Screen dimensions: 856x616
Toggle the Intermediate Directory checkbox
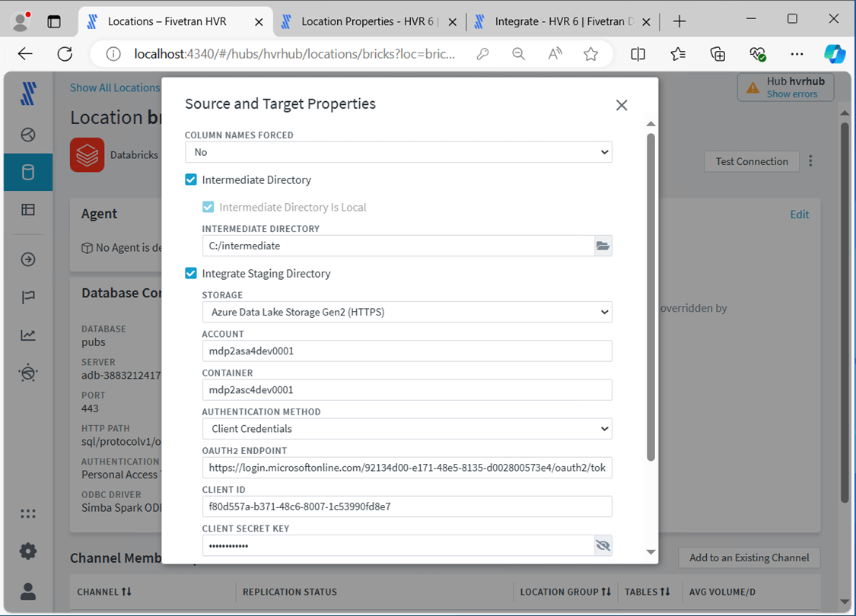tap(190, 179)
